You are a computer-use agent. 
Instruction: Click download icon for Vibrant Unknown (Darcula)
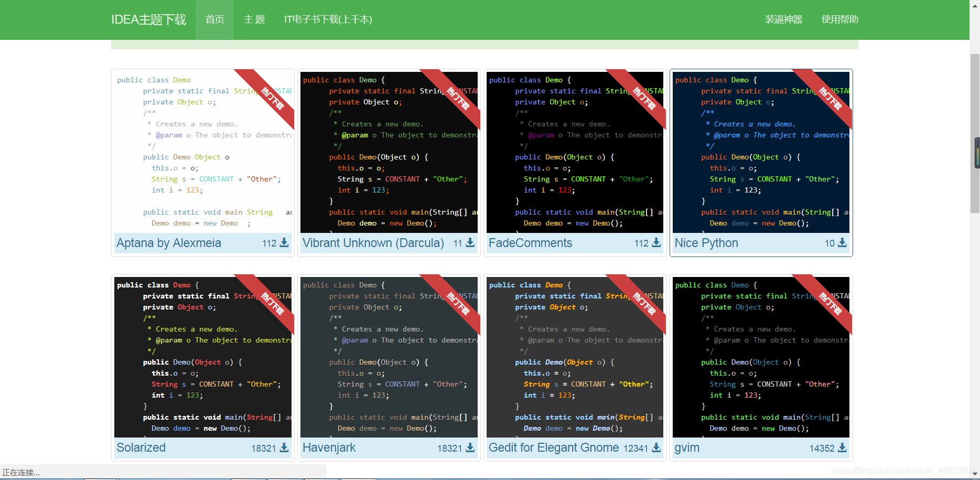[470, 243]
